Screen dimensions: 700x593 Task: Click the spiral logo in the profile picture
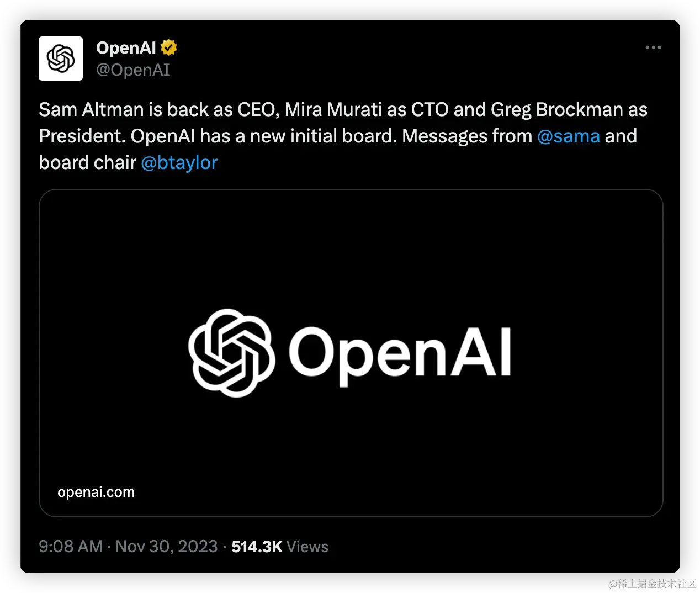point(61,59)
